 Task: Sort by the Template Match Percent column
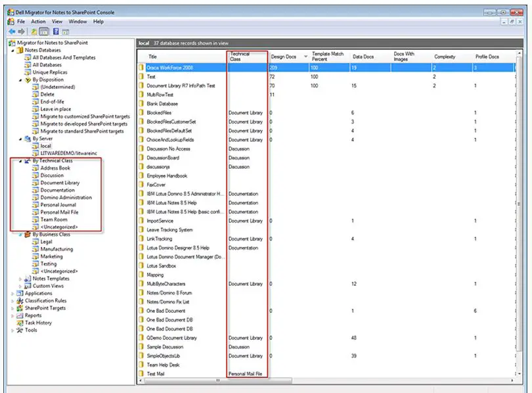point(329,57)
